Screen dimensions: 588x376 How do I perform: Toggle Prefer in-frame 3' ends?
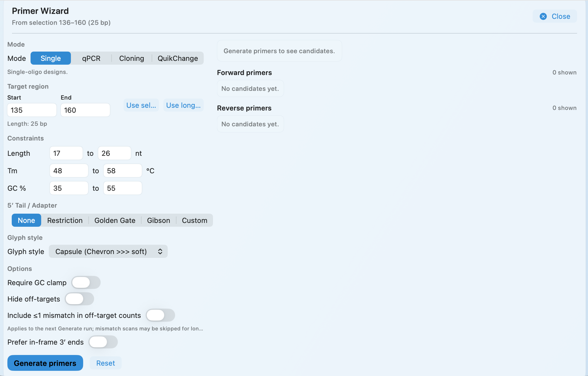(x=103, y=342)
